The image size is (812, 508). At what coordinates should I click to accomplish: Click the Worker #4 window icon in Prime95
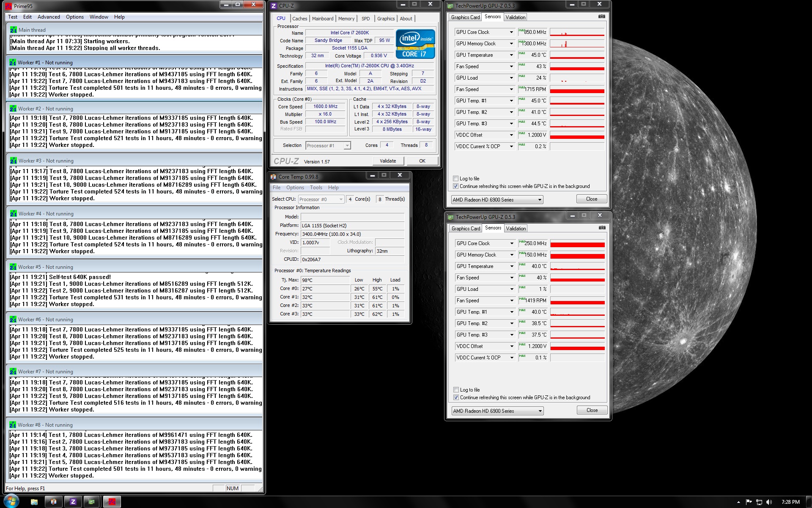coord(13,213)
